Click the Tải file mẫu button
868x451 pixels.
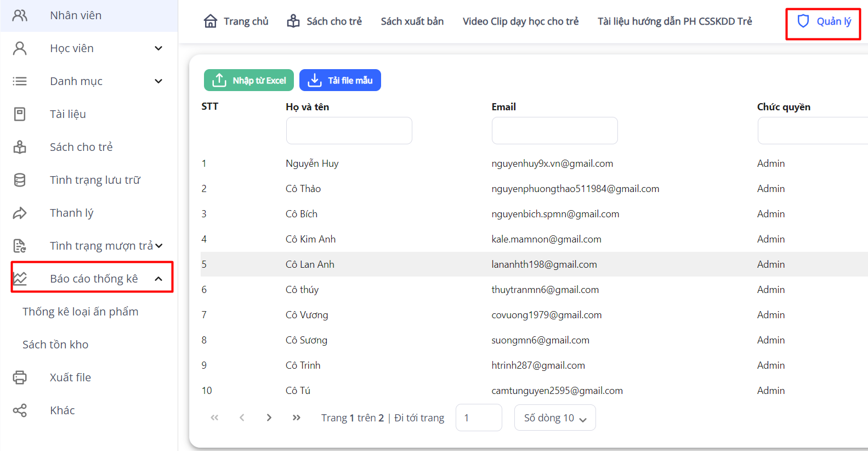[x=340, y=80]
